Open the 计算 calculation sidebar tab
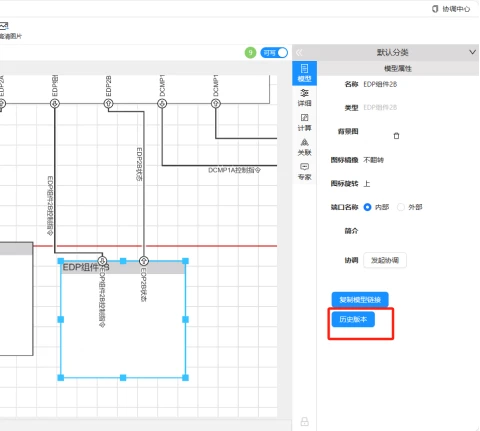Screen dimensions: 480x431 click(304, 122)
